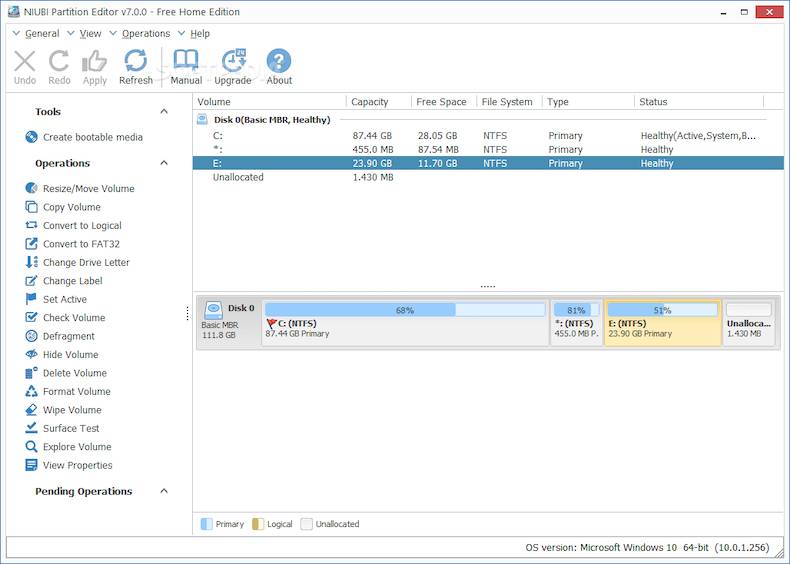Select Resize/Move Volume operation

click(x=88, y=188)
